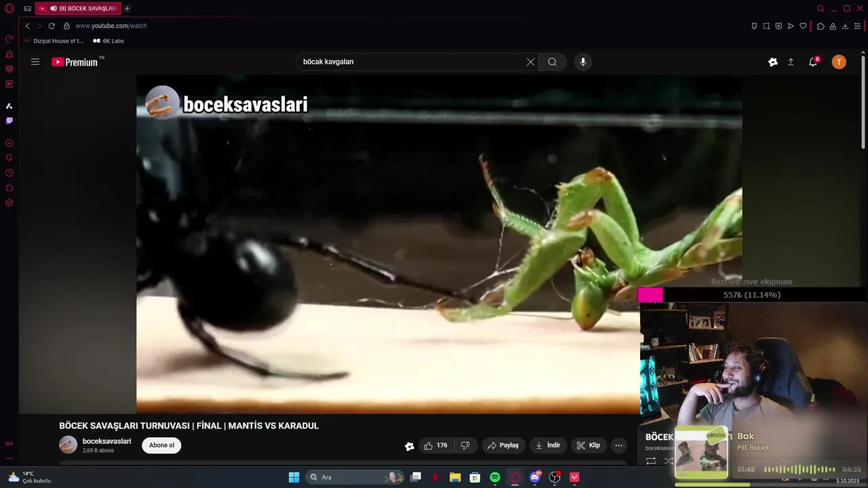Open the boceksavaslari channel name link
The image size is (868, 488).
[106, 441]
